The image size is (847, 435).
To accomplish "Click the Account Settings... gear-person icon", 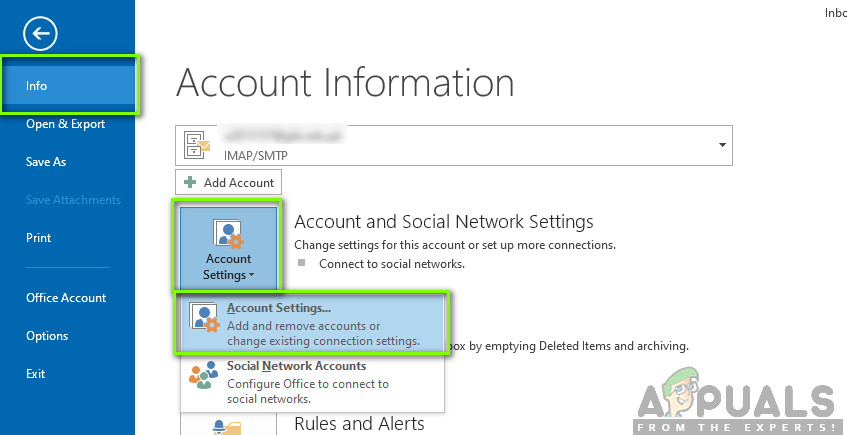I will pyautogui.click(x=204, y=317).
